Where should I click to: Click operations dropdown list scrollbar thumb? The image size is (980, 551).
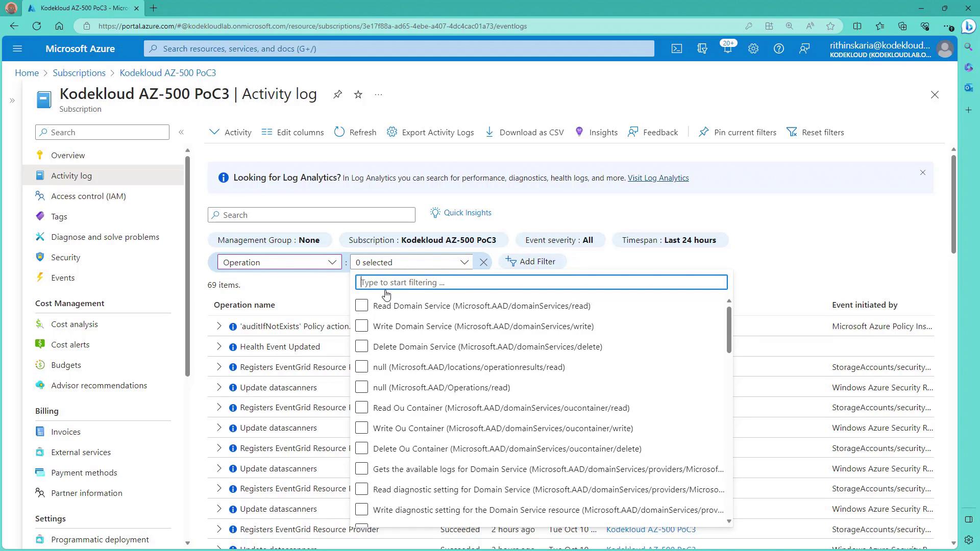pyautogui.click(x=729, y=329)
